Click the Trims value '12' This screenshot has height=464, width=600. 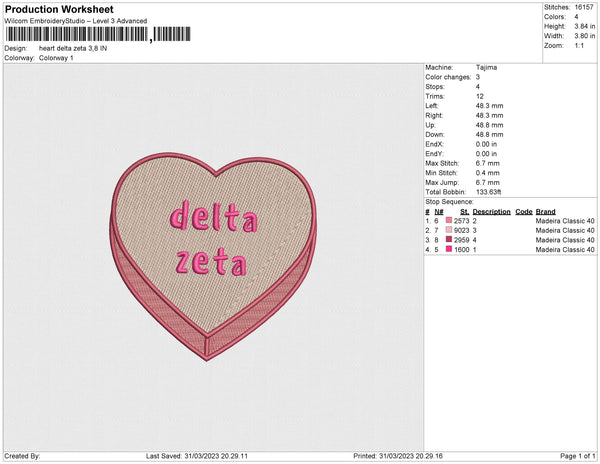[480, 96]
